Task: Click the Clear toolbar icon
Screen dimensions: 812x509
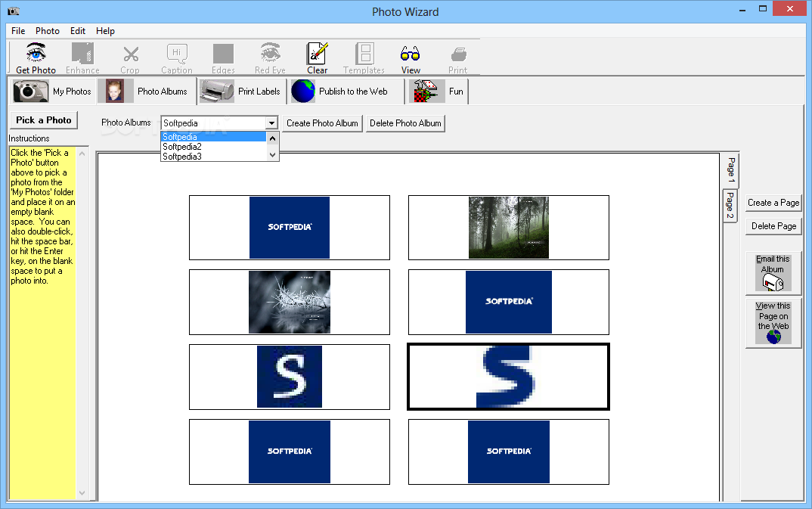Action: (317, 54)
